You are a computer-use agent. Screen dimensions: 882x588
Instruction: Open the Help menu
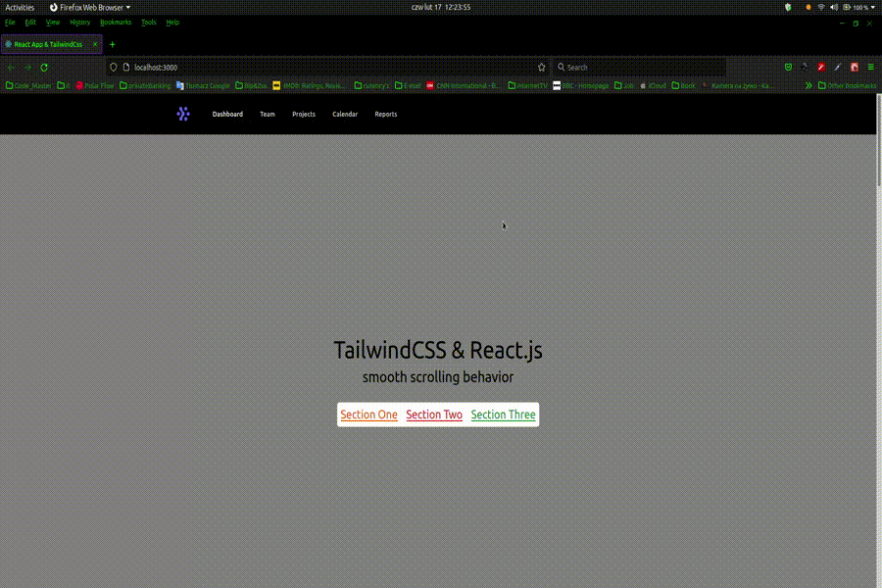pyautogui.click(x=172, y=23)
